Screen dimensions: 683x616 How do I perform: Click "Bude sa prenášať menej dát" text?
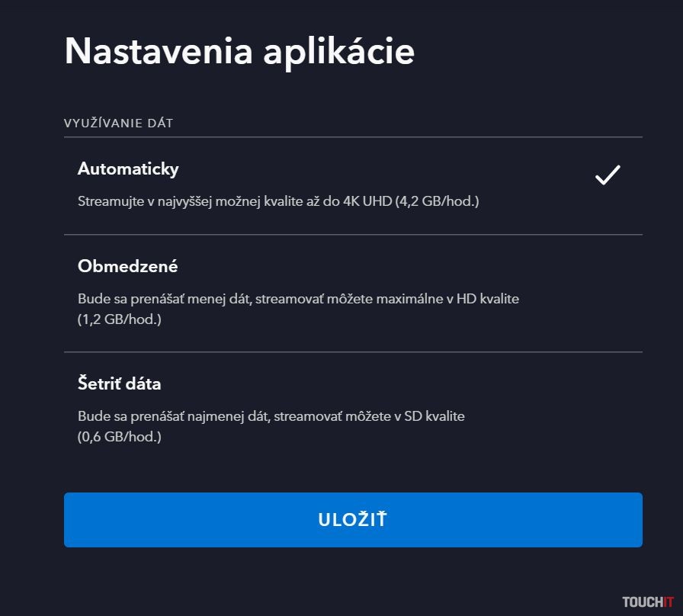coord(162,299)
